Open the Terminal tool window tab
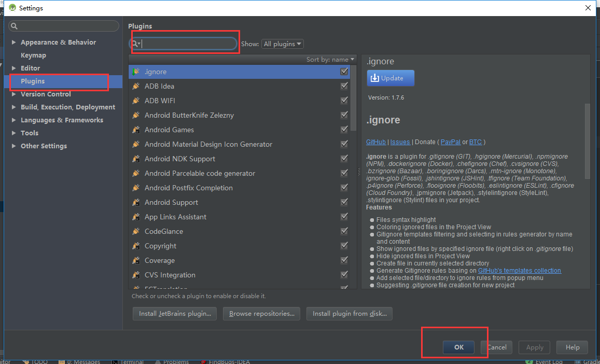Viewport: 600px width, 364px height. click(x=128, y=361)
